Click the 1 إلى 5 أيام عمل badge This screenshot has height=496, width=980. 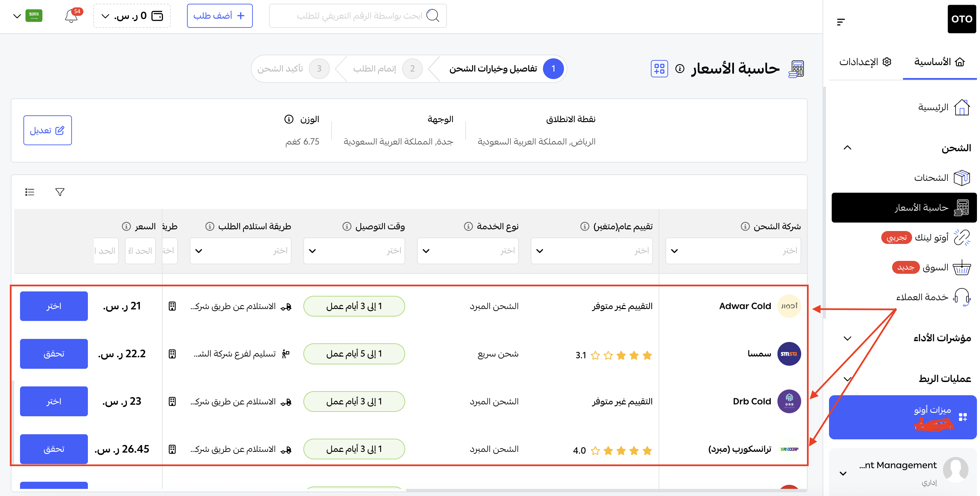click(354, 354)
